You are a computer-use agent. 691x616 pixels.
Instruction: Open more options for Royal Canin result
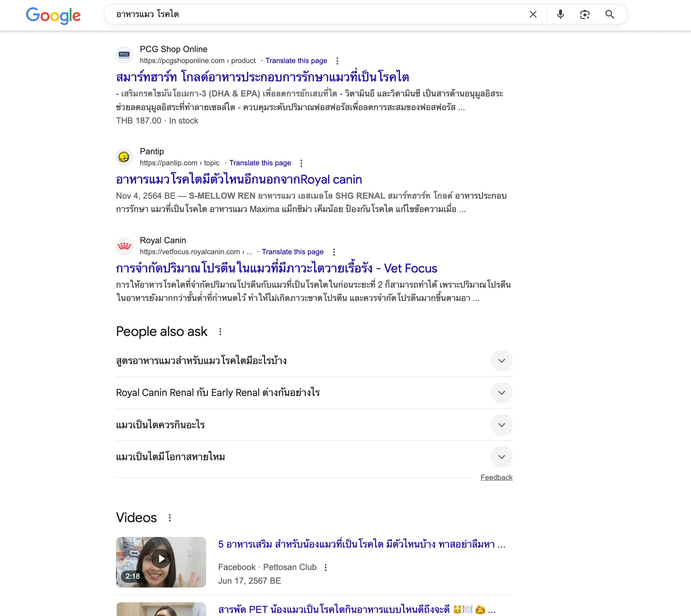click(334, 252)
